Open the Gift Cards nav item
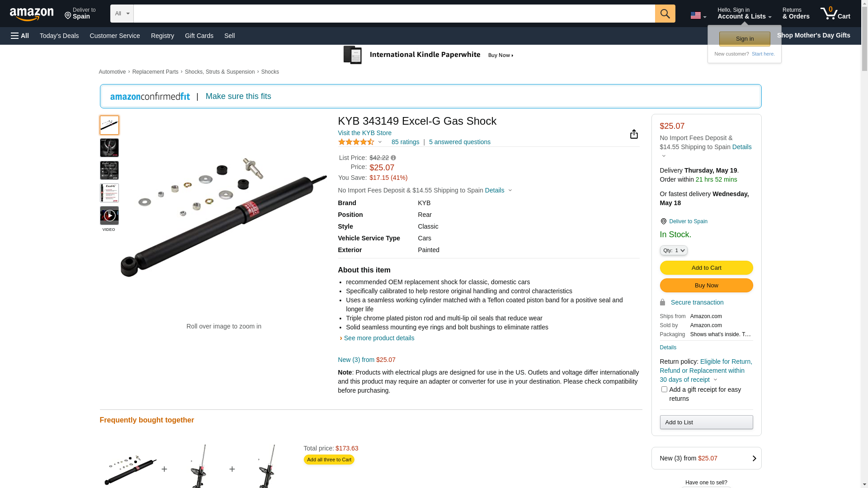 199,36
